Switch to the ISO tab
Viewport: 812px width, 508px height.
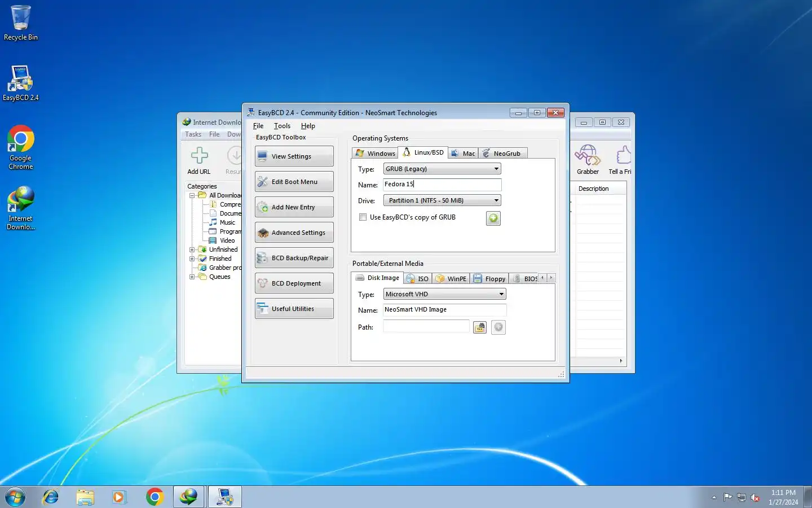[x=418, y=279]
